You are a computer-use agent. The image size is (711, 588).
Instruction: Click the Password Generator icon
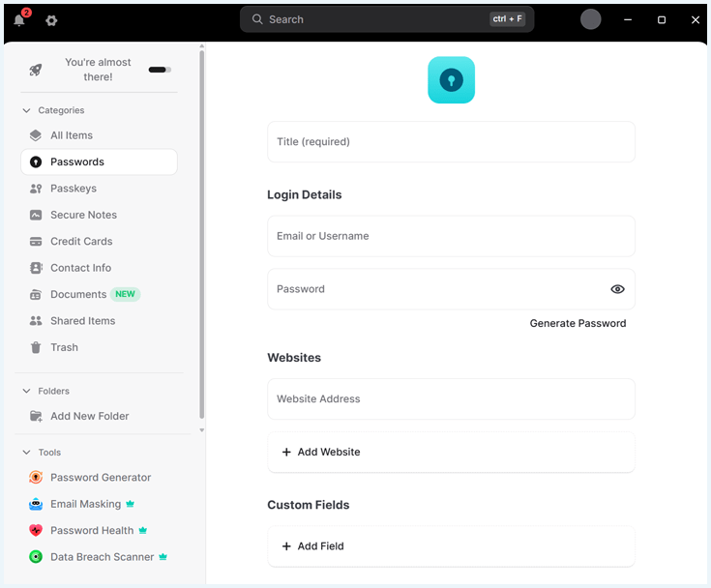pos(36,478)
